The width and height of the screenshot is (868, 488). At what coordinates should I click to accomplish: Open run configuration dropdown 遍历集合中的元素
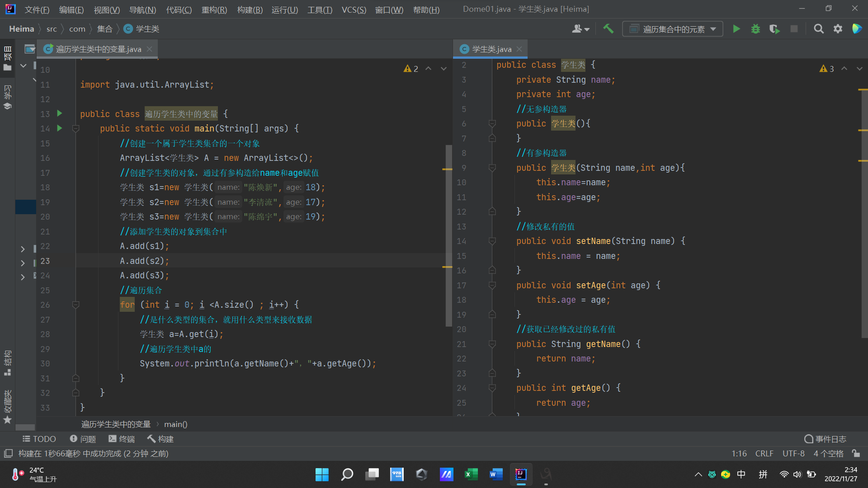[x=673, y=29]
